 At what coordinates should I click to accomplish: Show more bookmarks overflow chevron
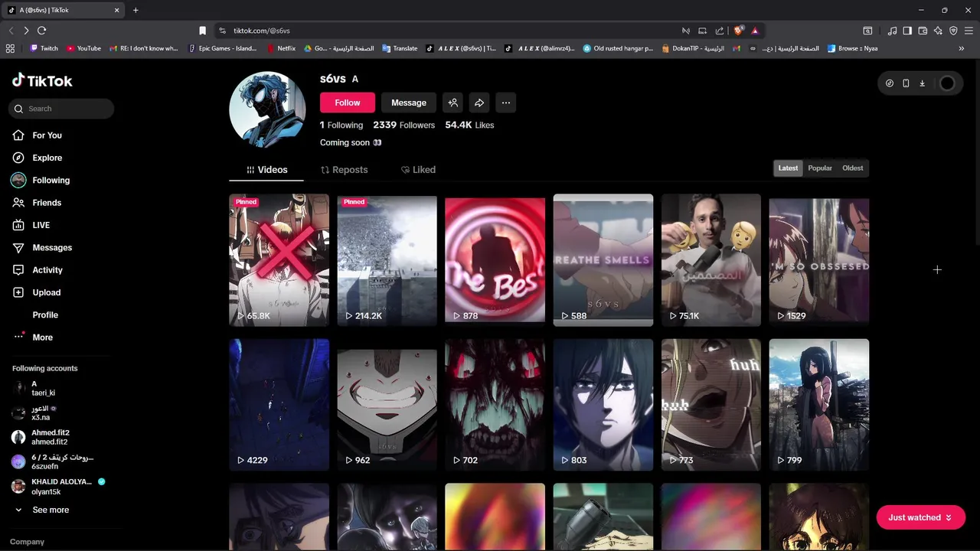click(962, 48)
